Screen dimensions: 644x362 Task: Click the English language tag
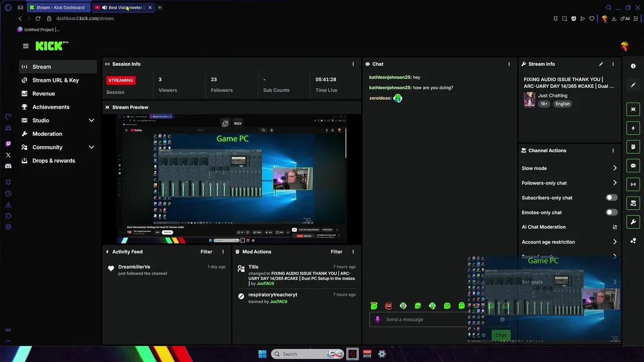[562, 104]
